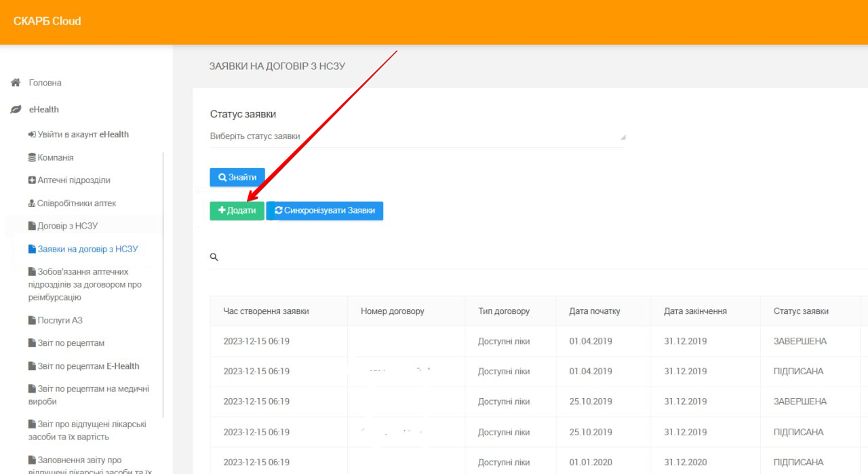Click the staff icon beside Співробітники аптек

(x=32, y=203)
